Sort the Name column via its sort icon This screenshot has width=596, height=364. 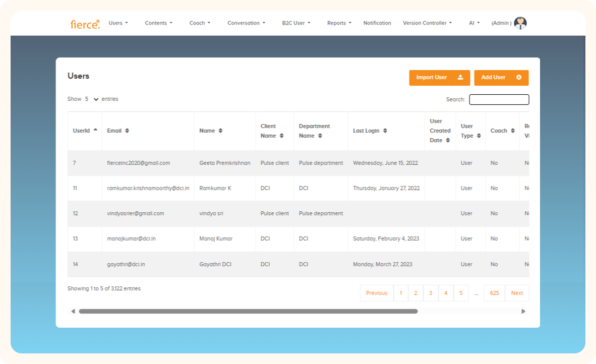click(x=220, y=130)
